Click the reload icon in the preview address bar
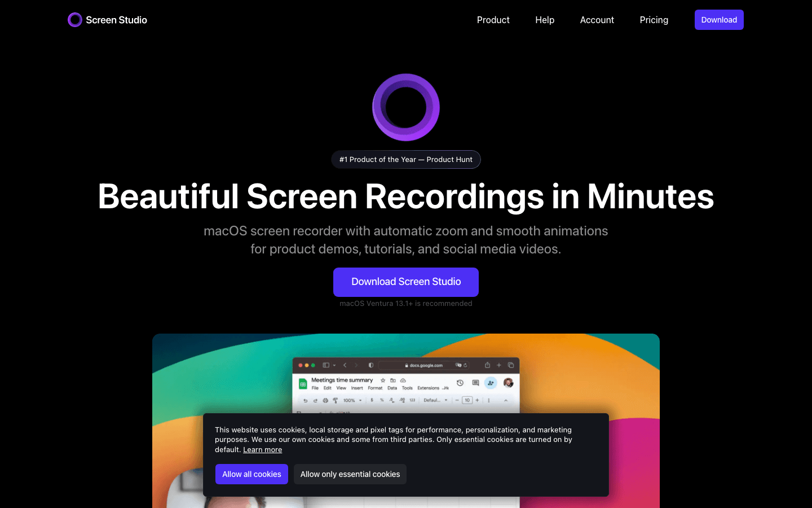This screenshot has width=812, height=508. (x=465, y=365)
